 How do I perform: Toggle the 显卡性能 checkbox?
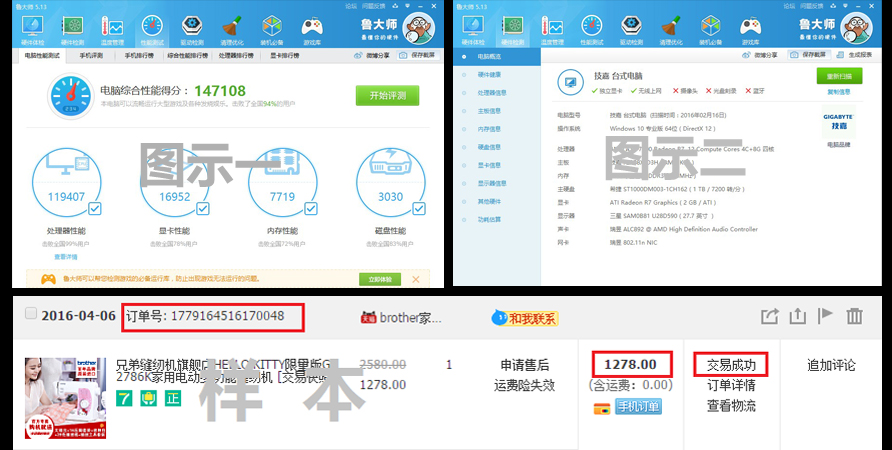click(x=203, y=209)
